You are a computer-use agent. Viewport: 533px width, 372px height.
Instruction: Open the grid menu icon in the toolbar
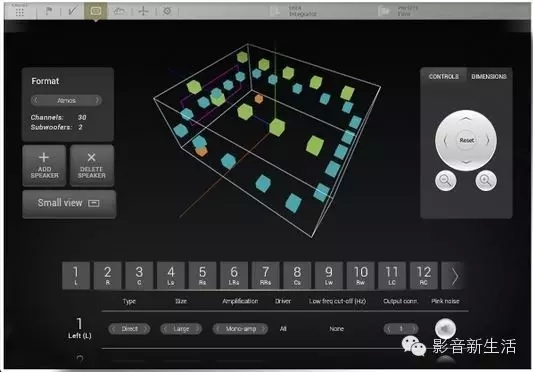[20, 12]
